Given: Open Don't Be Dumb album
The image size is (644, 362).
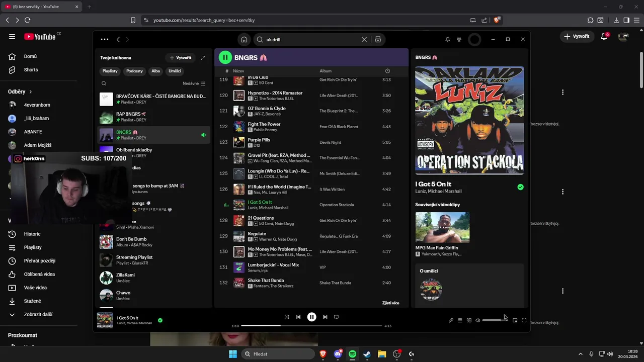Looking at the screenshot, I should pos(152,242).
